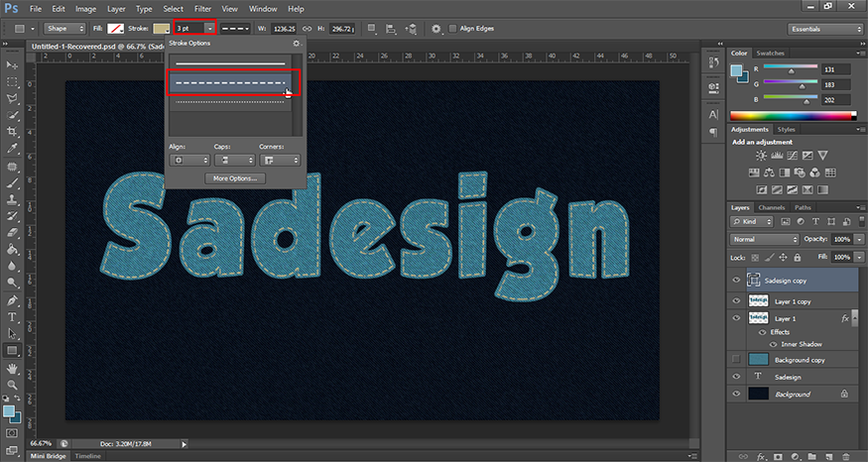
Task: Open the Window menu
Action: click(x=263, y=9)
